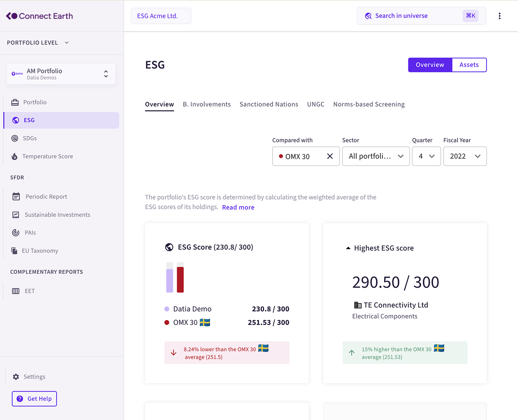
Task: Open the Sector dropdown
Action: click(x=376, y=156)
